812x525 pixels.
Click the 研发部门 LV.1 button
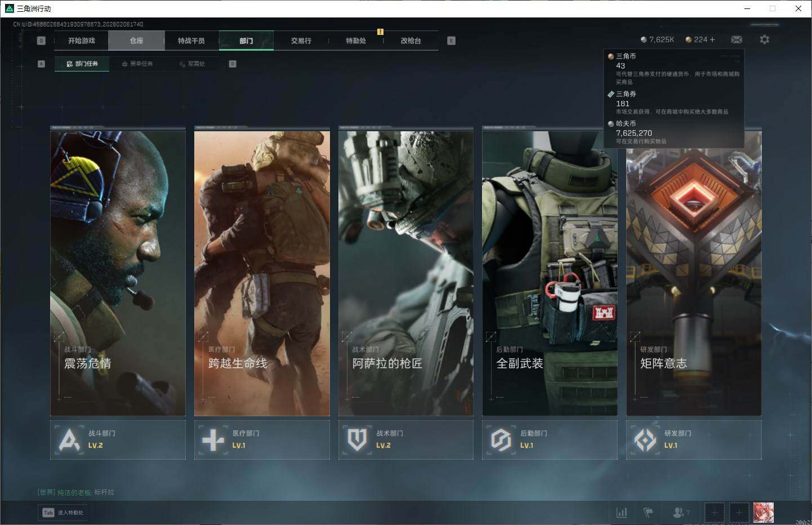coord(694,439)
